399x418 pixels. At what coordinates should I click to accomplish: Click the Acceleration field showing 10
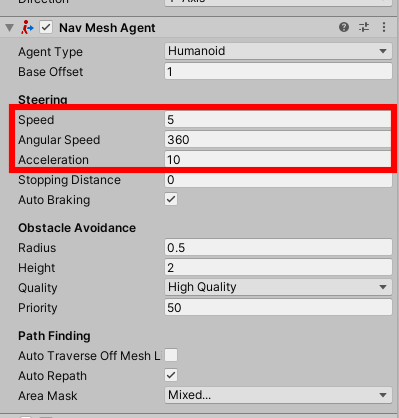(x=278, y=160)
